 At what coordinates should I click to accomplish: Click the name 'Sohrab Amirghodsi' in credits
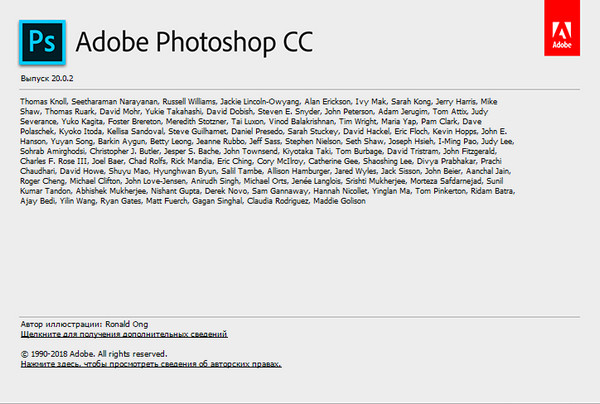pyautogui.click(x=52, y=151)
